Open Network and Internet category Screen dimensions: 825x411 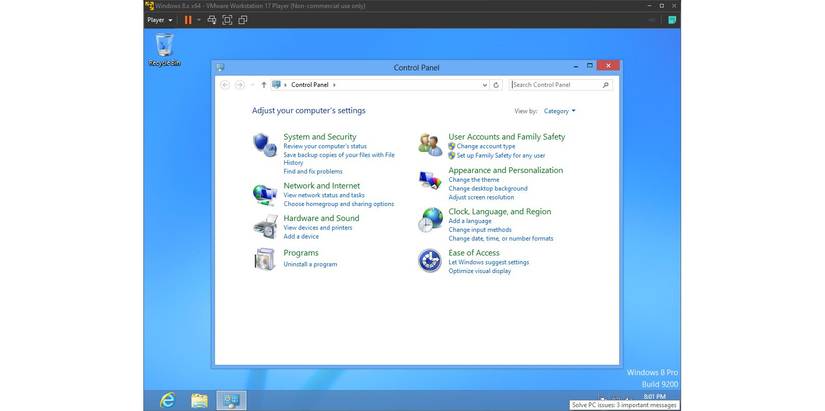click(322, 186)
